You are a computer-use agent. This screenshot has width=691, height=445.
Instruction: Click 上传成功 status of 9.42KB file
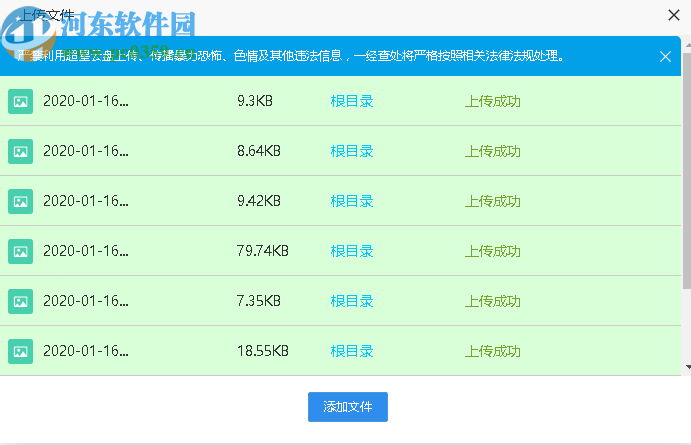pyautogui.click(x=493, y=201)
